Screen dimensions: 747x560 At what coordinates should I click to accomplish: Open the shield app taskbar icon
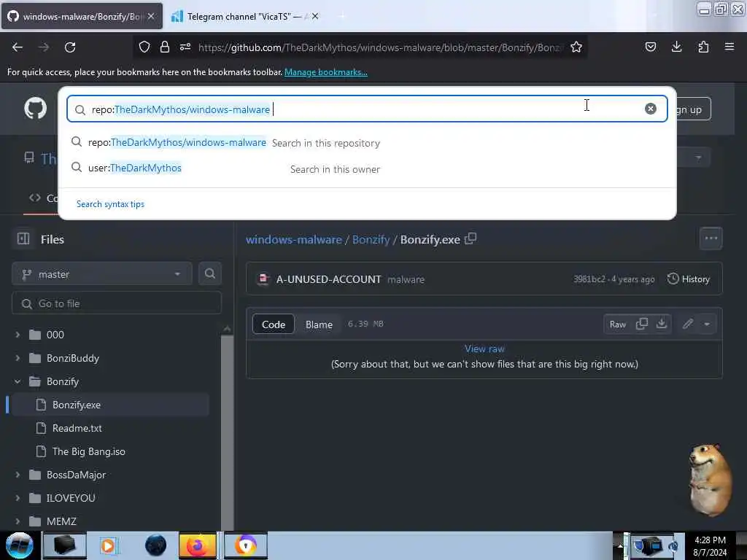(x=246, y=545)
